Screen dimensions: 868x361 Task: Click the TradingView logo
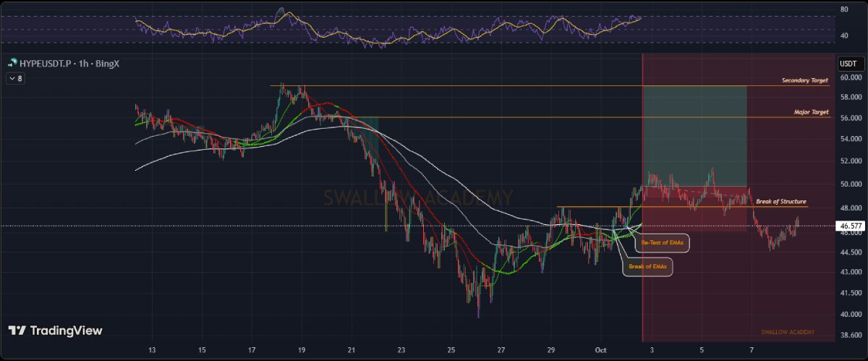(55, 331)
